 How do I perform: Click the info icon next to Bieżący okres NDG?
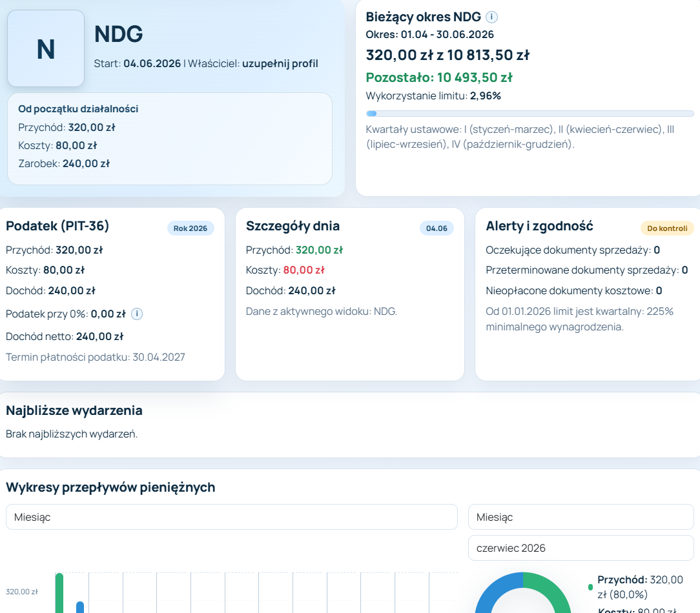coord(491,17)
